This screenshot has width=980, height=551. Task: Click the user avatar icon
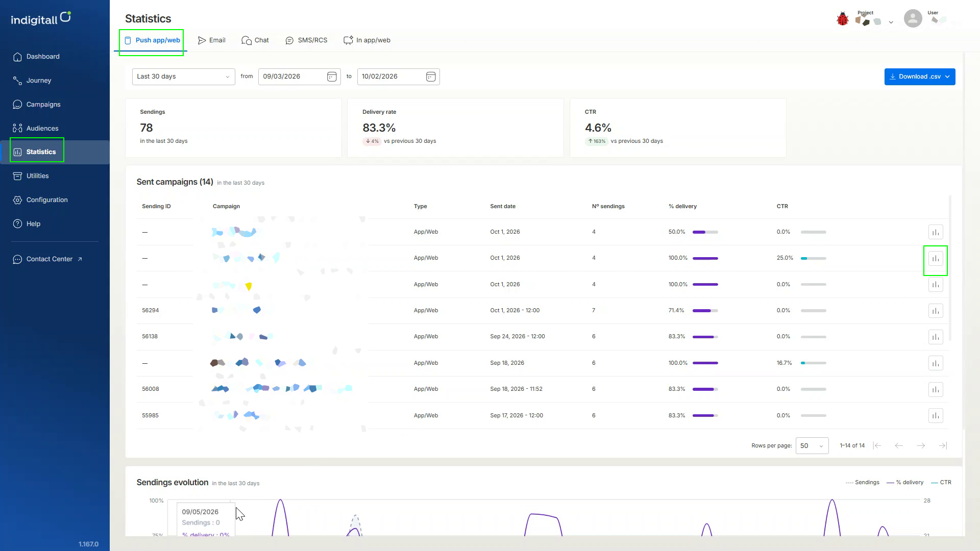coord(913,18)
